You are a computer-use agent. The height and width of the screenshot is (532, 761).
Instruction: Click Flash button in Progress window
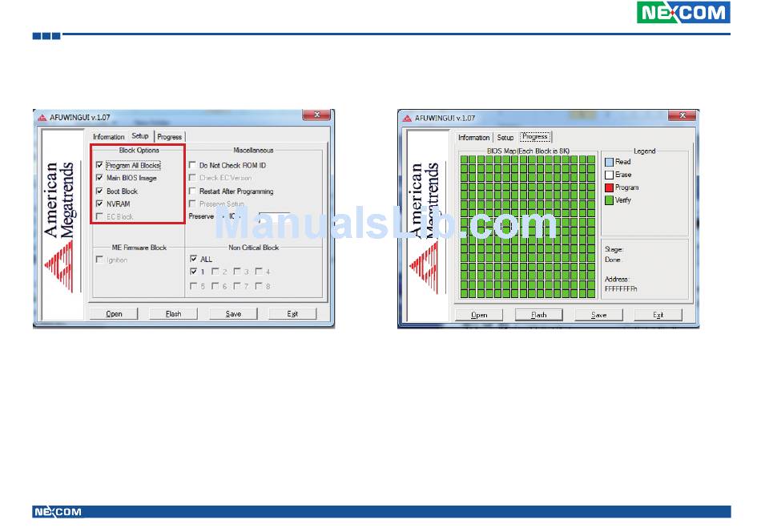(x=539, y=315)
